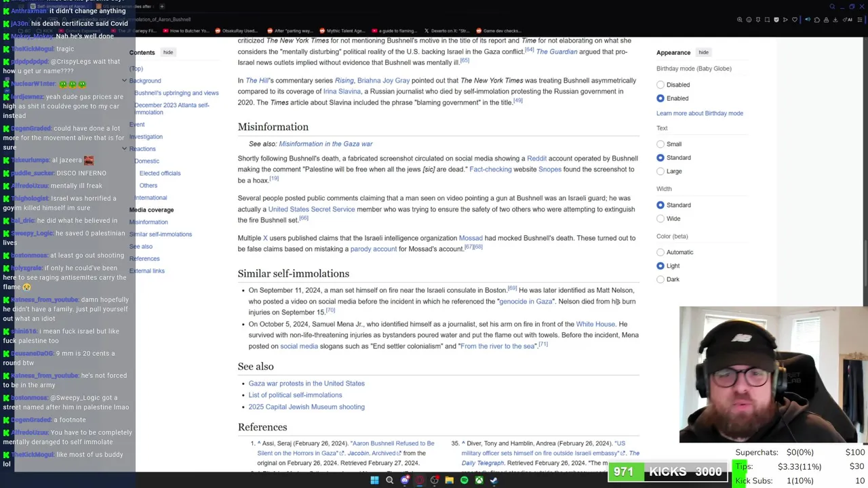Open the Xbox app from the taskbar

pyautogui.click(x=479, y=480)
